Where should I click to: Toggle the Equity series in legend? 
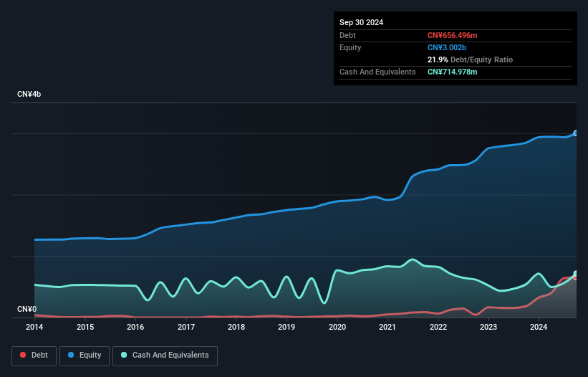(x=83, y=355)
